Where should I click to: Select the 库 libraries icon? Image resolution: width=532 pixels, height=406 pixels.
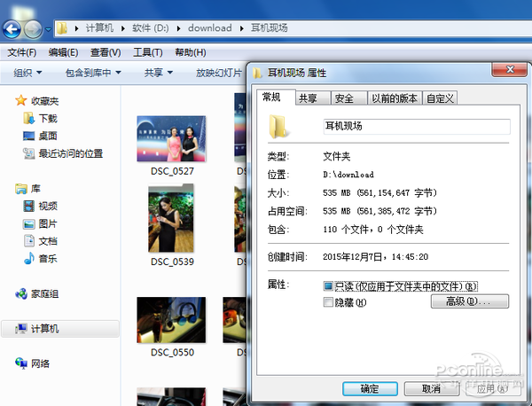(21, 189)
